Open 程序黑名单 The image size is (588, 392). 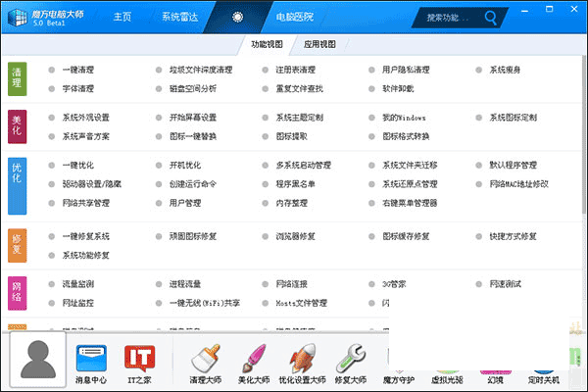[296, 184]
